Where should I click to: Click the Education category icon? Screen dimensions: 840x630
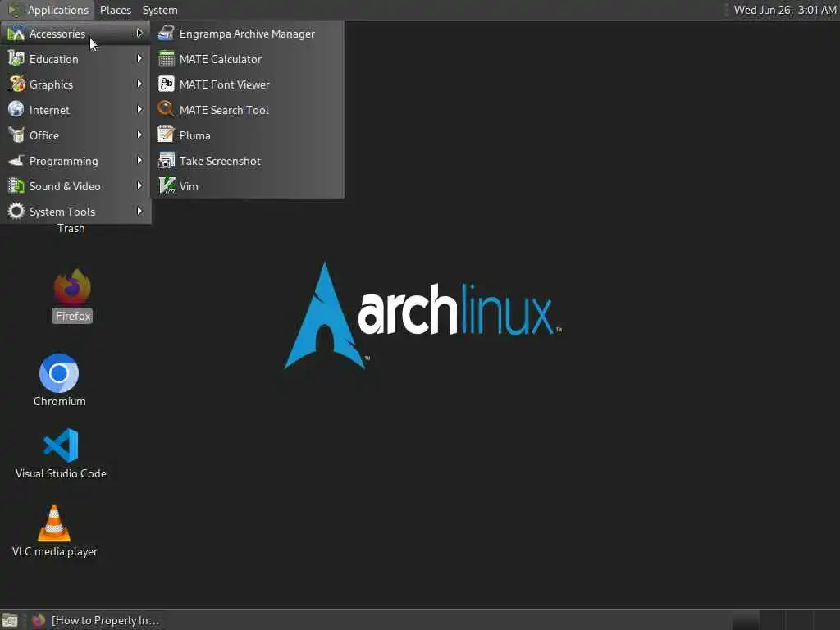coord(16,58)
